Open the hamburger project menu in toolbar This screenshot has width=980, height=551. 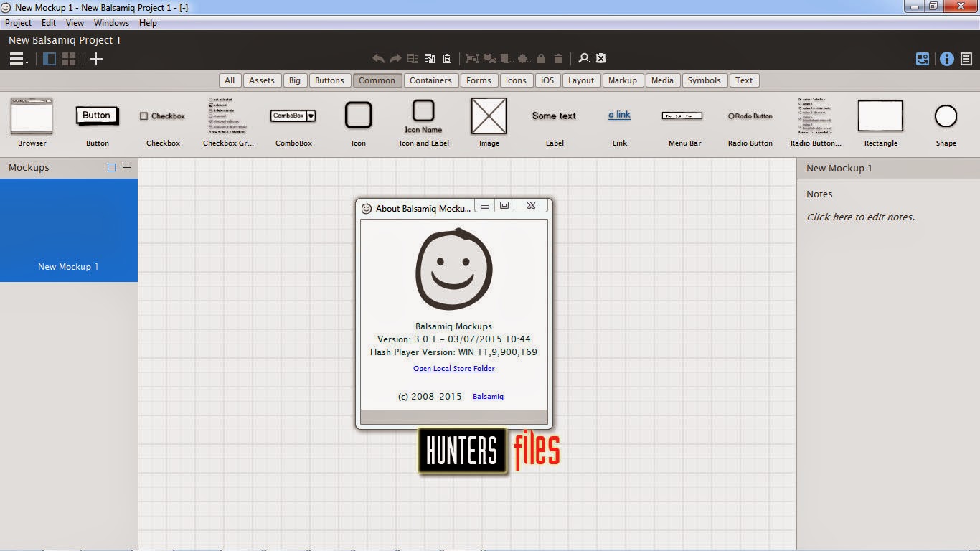18,59
